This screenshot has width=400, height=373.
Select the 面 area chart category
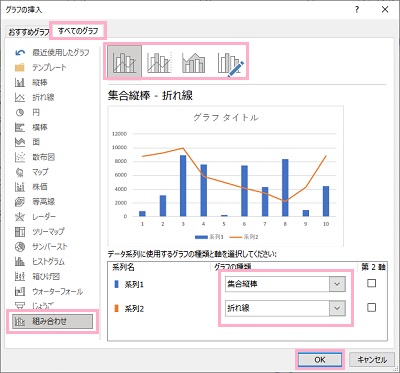[27, 142]
